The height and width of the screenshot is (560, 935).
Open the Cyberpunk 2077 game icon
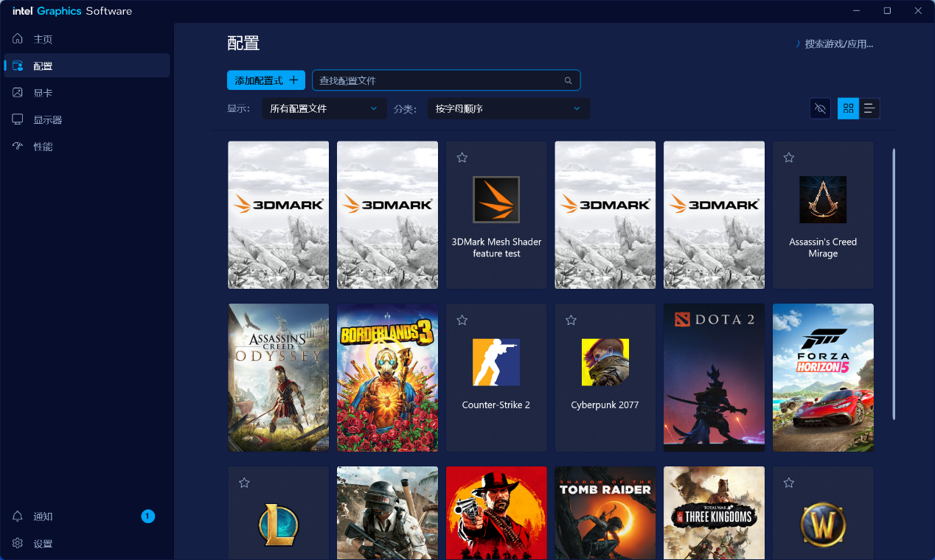click(605, 363)
